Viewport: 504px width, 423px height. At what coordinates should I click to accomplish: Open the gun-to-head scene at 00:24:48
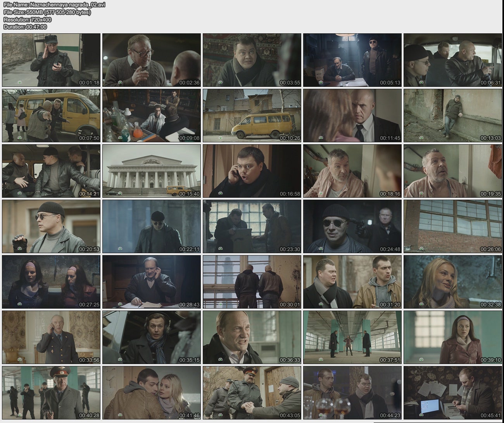tap(352, 226)
